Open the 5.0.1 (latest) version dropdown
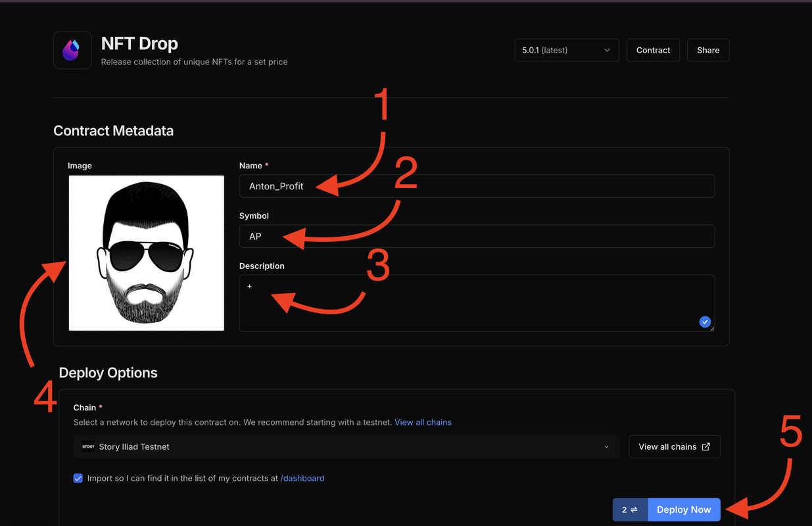 pyautogui.click(x=566, y=50)
